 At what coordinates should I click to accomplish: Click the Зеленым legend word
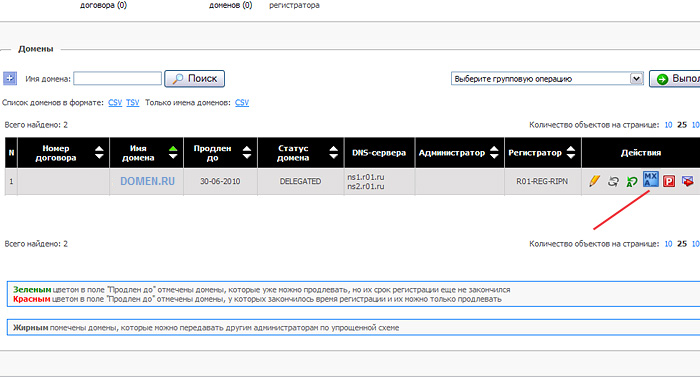pos(32,290)
